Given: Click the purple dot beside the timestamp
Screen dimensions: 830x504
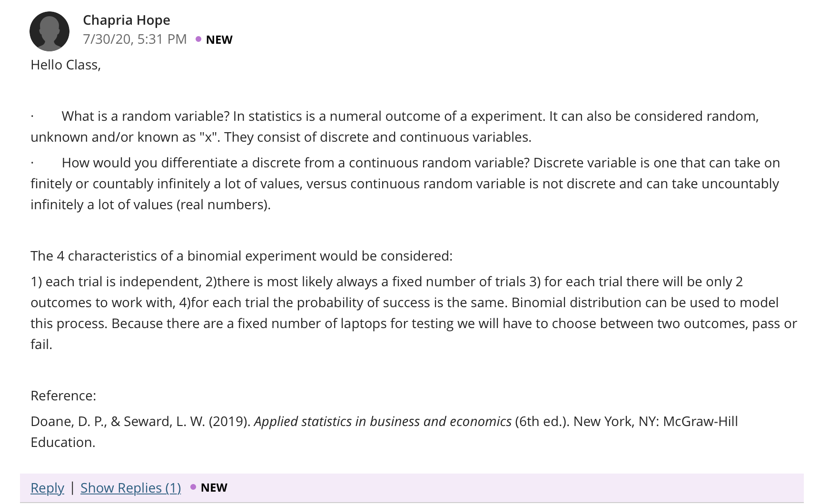Looking at the screenshot, I should [198, 39].
